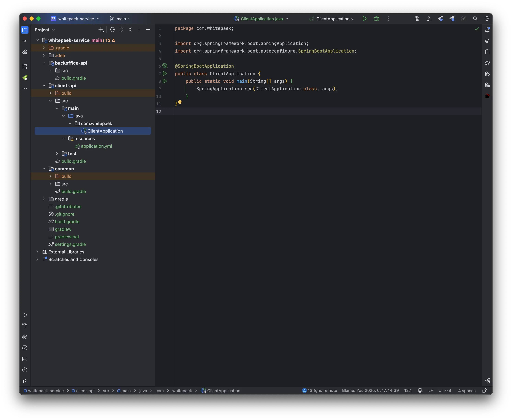This screenshot has height=420, width=512.
Task: Run ClientApplication with the play button
Action: tap(365, 19)
